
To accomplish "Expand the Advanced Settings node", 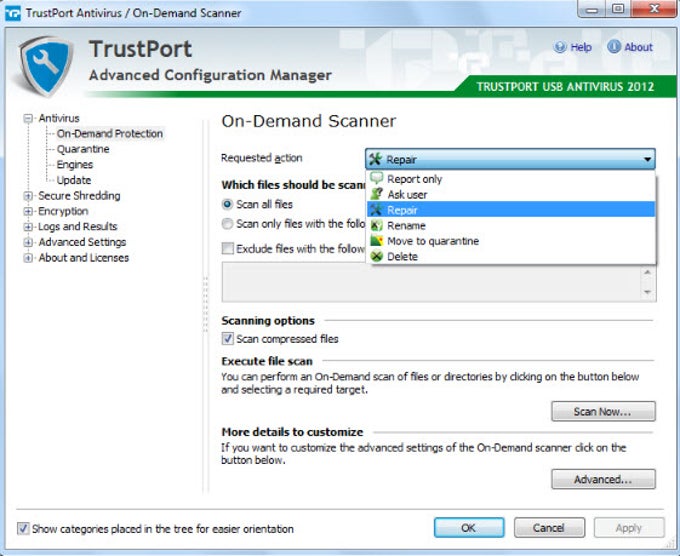I will 28,242.
